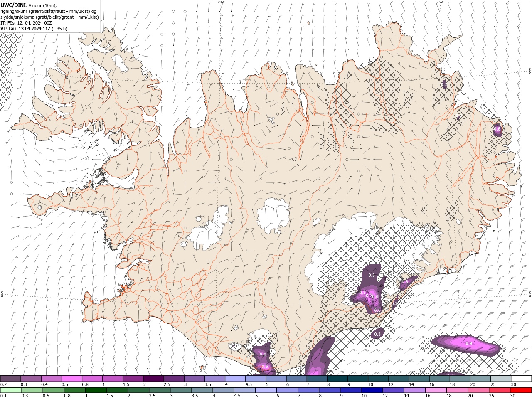Screen dimensions: 532x399
Task: Pick the snow-scale swatch labeled 20
Action: pos(480,379)
